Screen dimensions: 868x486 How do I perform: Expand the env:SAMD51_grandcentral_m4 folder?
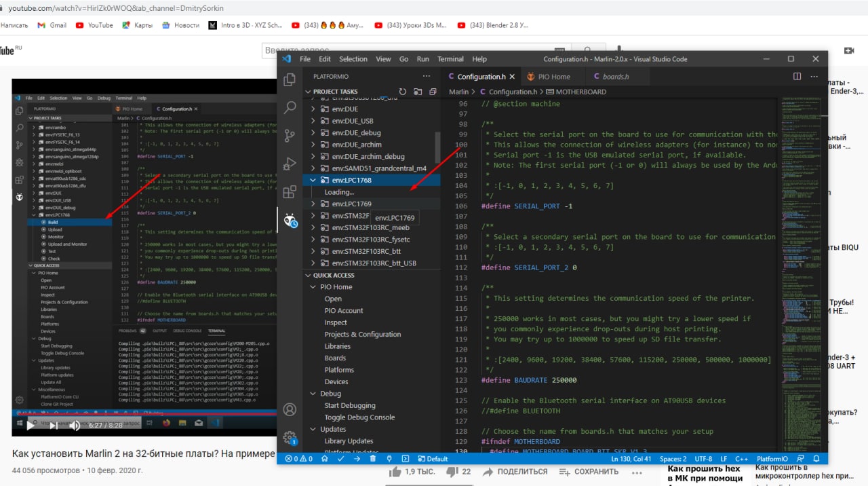coord(313,168)
